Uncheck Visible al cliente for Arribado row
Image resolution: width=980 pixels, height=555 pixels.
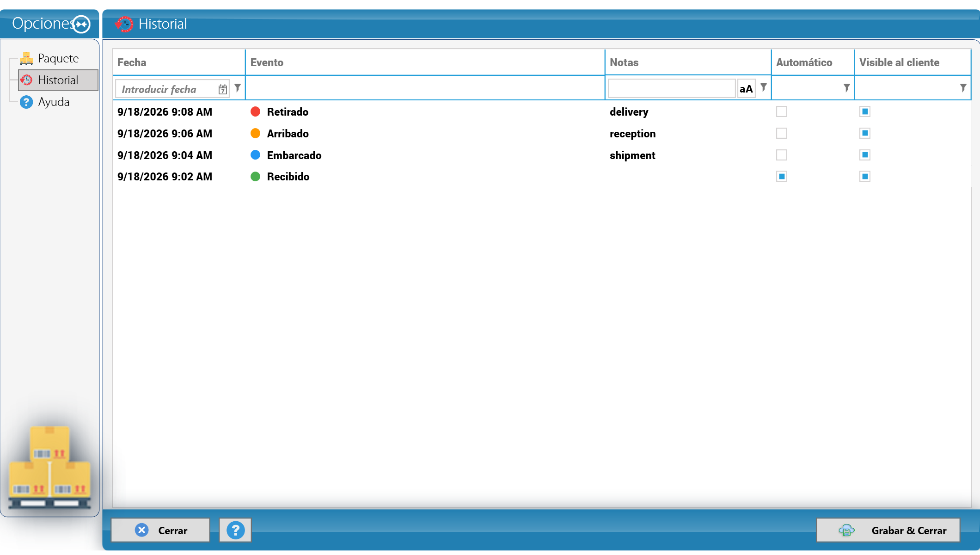coord(865,133)
